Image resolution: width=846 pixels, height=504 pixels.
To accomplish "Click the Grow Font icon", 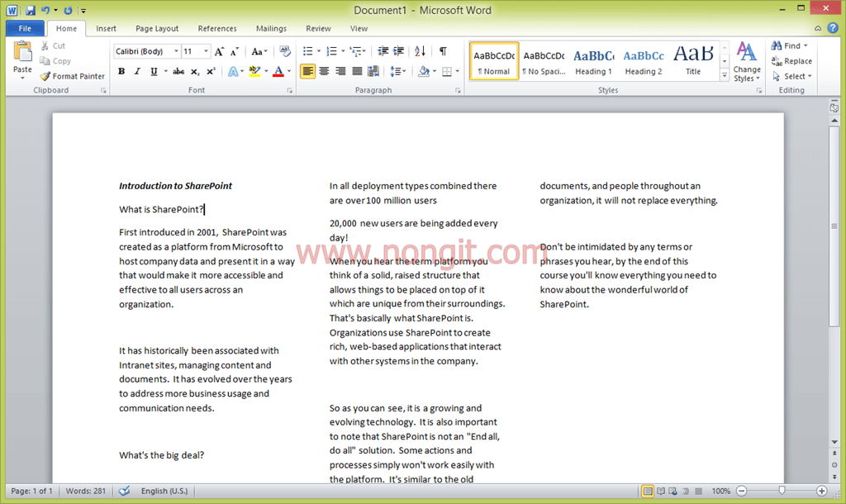I will [219, 51].
